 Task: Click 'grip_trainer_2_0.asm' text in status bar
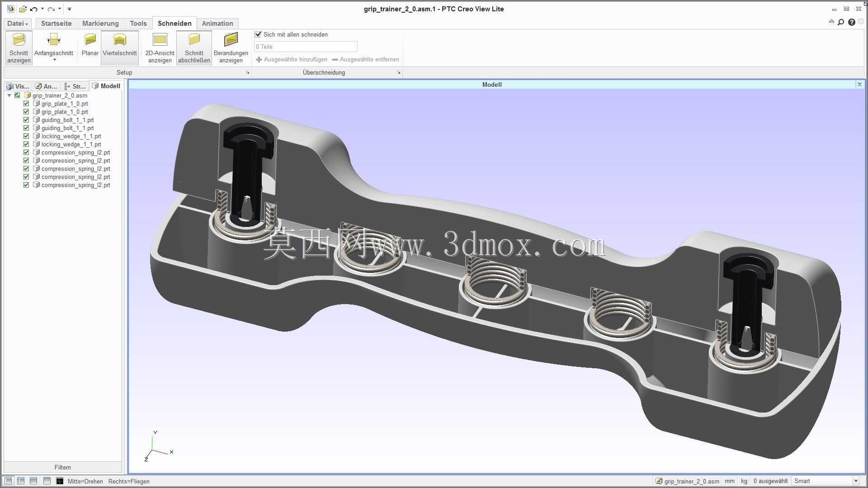(692, 481)
